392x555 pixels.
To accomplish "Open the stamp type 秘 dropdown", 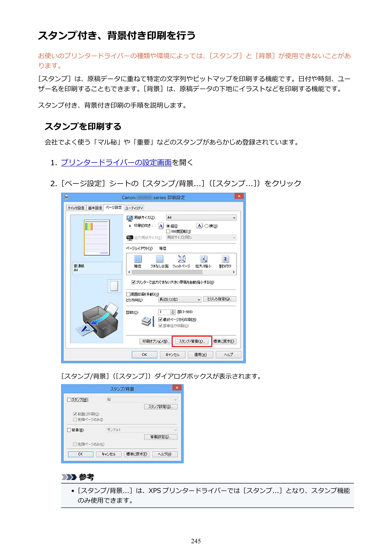I will point(142,400).
